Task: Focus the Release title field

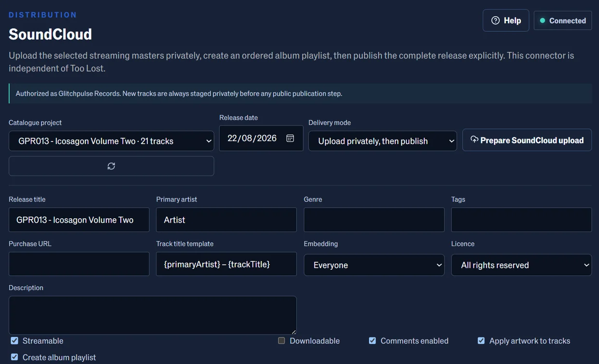Action: 79,220
